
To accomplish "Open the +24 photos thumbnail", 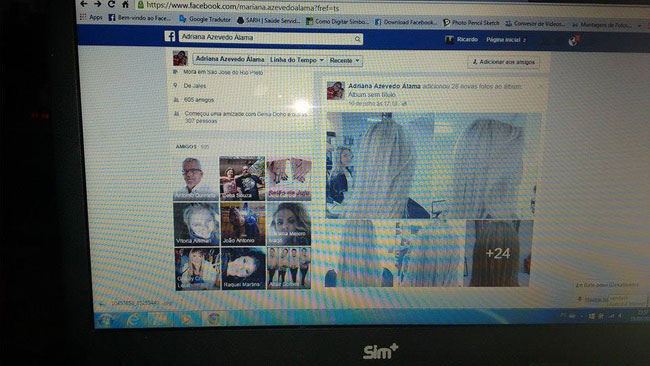I will tap(497, 253).
